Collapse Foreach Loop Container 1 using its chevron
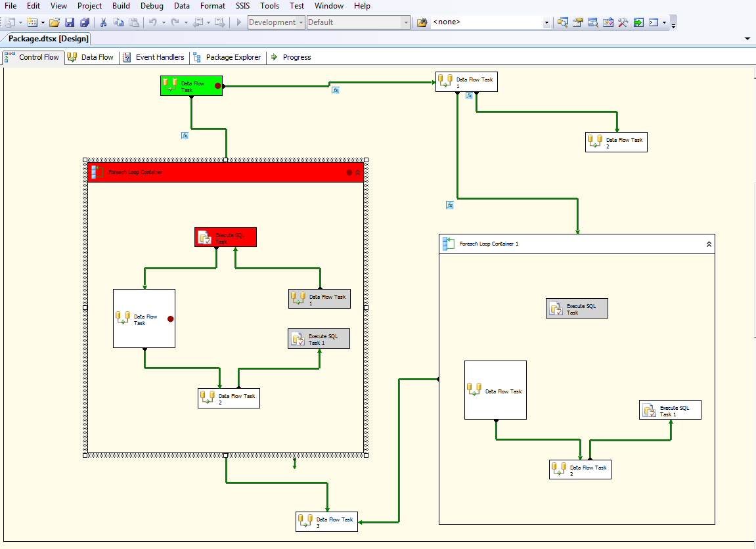 point(709,243)
